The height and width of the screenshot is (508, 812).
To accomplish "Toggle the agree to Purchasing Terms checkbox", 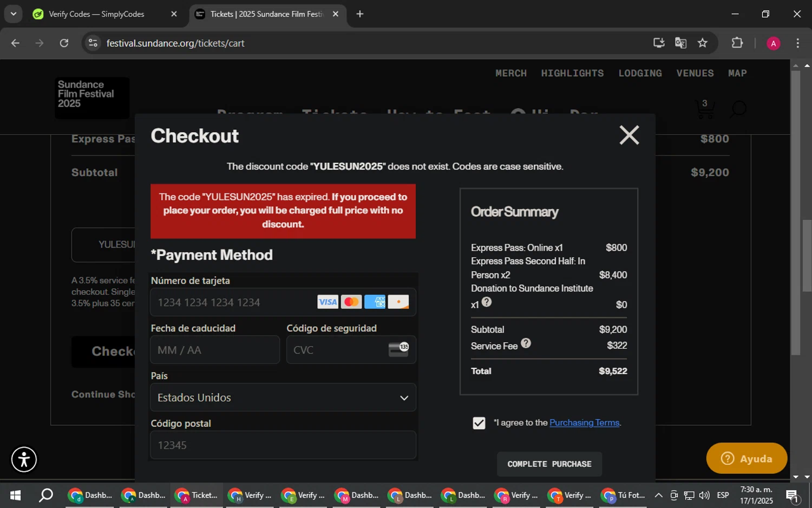I will [x=479, y=423].
